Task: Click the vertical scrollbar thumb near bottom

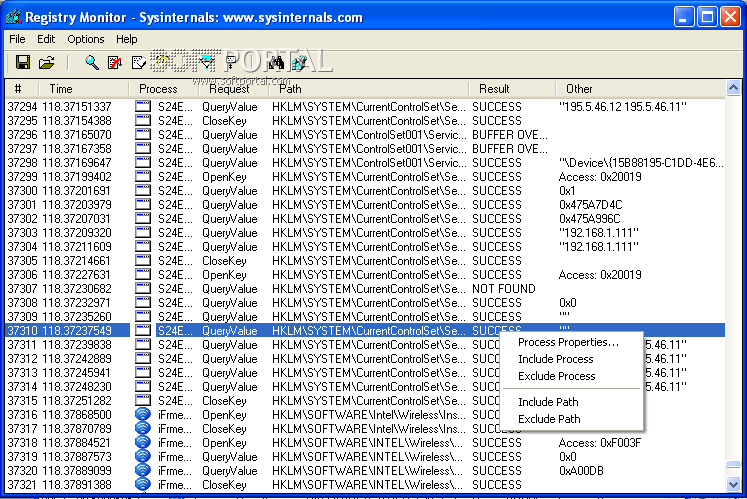Action: coord(733,464)
